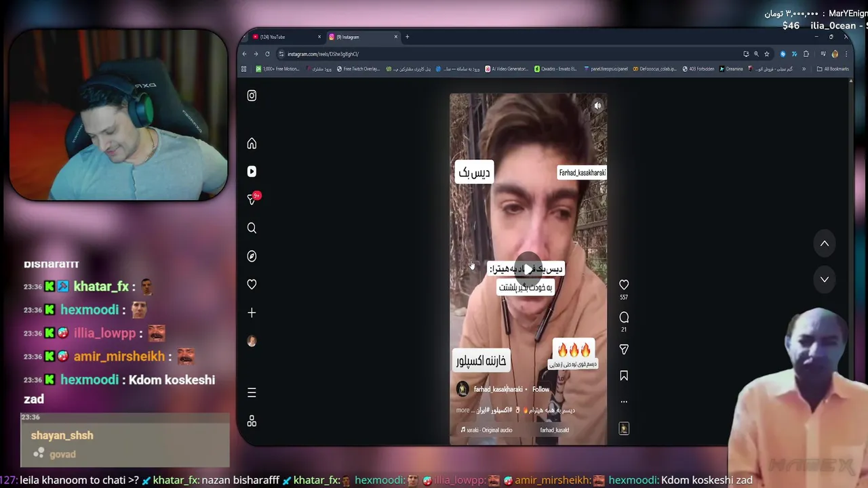
Task: Open Instagram Search magnifier icon
Action: (252, 228)
